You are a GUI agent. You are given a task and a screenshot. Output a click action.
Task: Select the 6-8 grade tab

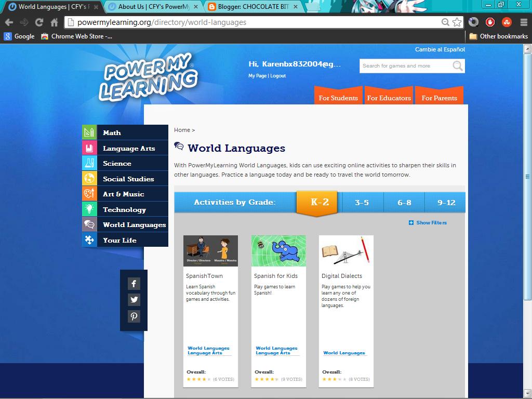pos(404,203)
